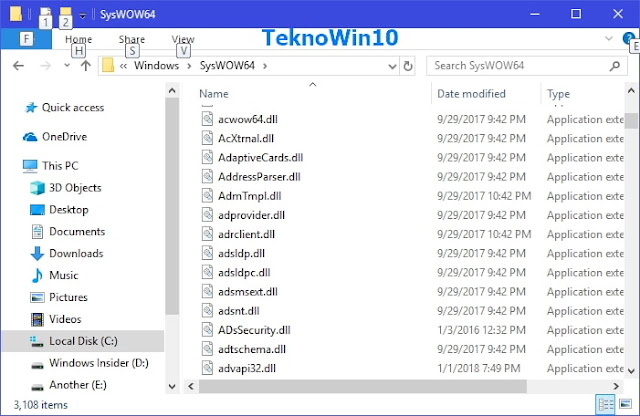Viewport: 640px width, 416px height.
Task: Select AdmTmpl.dll file icon
Action: coord(207,196)
